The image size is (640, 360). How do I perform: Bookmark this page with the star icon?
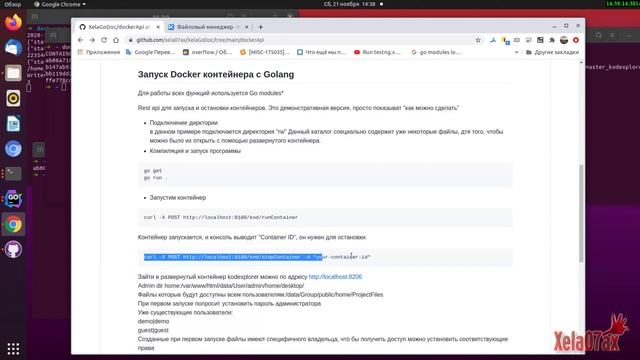coord(478,40)
